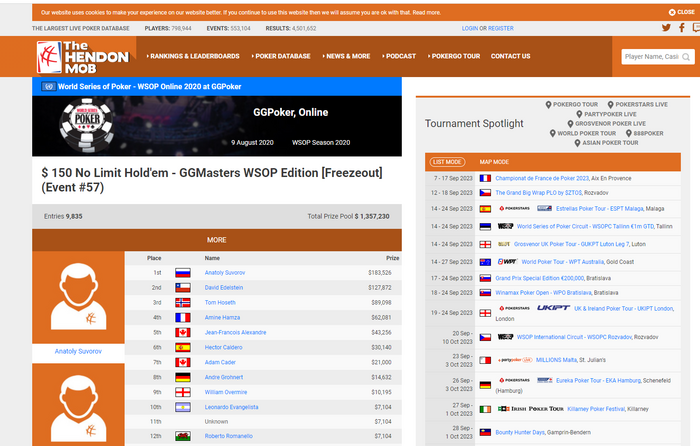Viewport: 700px width, 446px height.
Task: Click the Unknown 11th place entry
Action: tap(216, 421)
